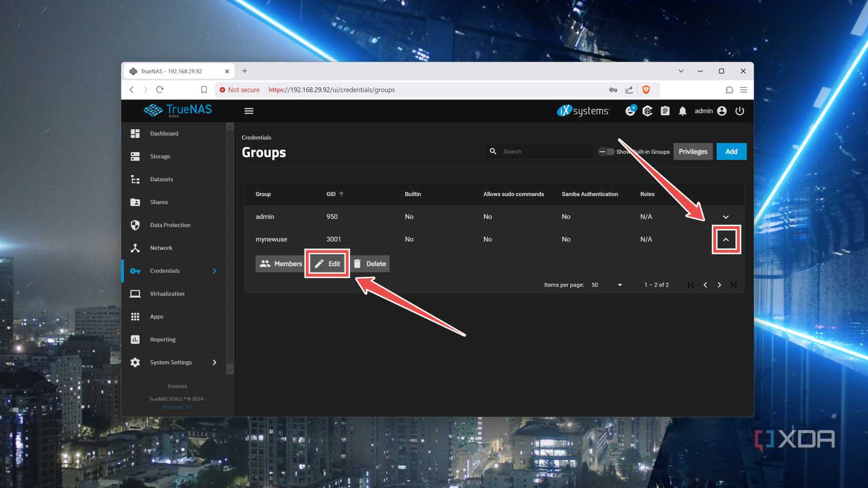The width and height of the screenshot is (868, 488).
Task: Enable Show Built-in Groups toggle
Action: pos(605,151)
